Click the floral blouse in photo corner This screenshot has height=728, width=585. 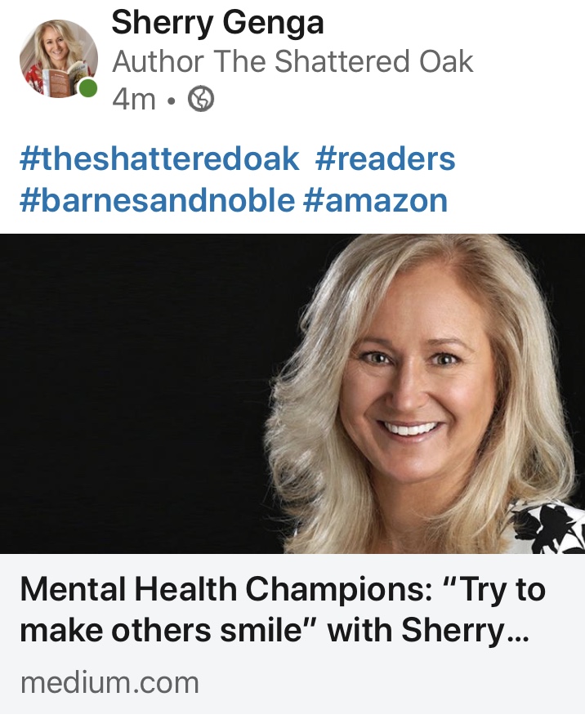[x=552, y=527]
